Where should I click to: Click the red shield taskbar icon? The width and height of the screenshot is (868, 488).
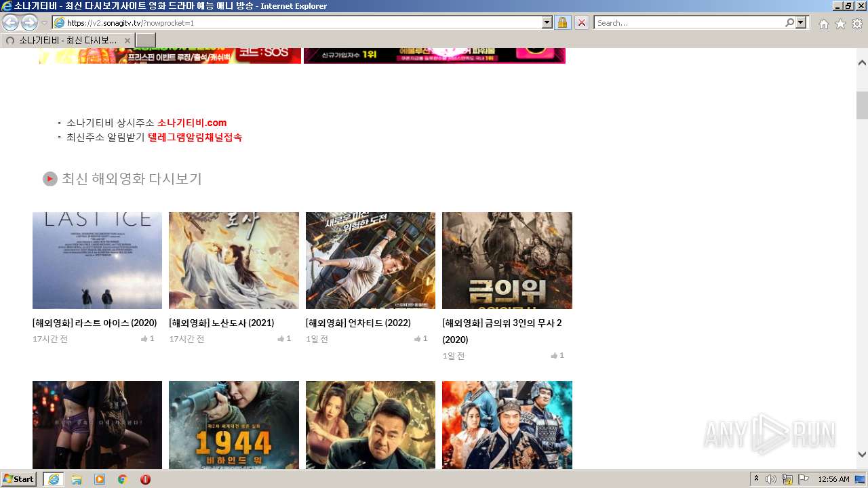tap(145, 479)
